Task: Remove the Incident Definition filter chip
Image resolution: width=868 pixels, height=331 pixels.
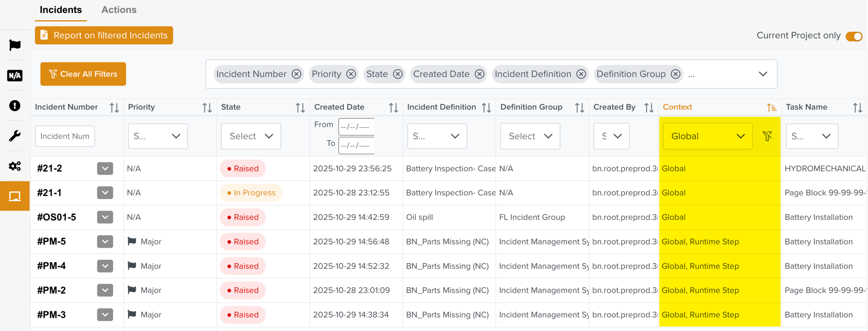Action: click(x=581, y=74)
